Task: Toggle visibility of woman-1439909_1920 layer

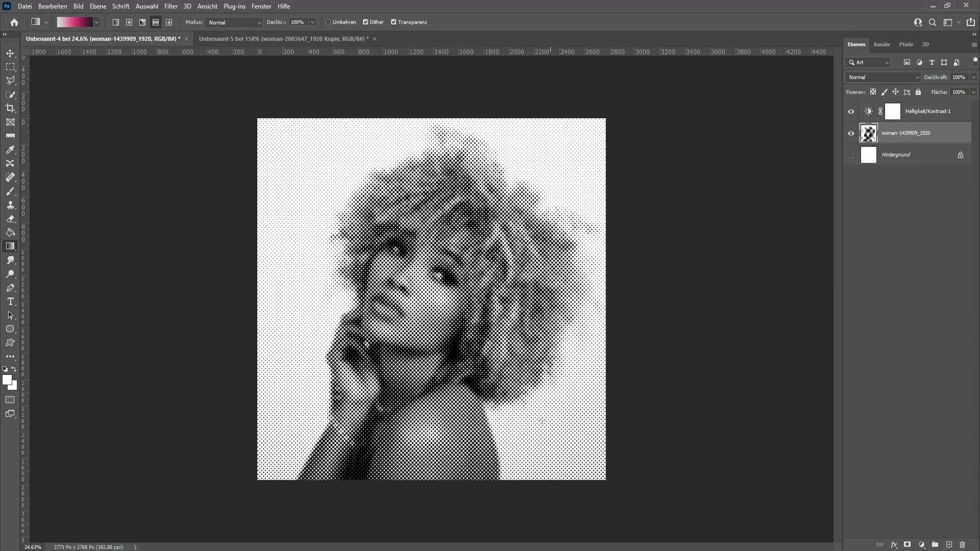Action: tap(851, 133)
